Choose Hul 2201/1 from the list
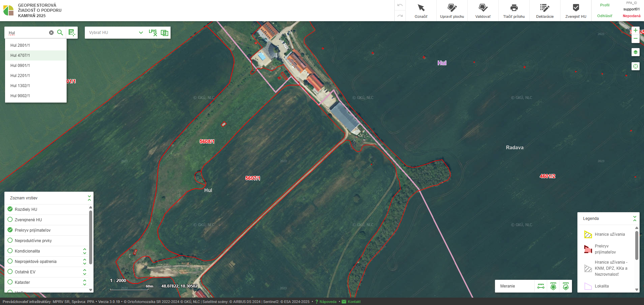644x305 pixels. pos(20,76)
